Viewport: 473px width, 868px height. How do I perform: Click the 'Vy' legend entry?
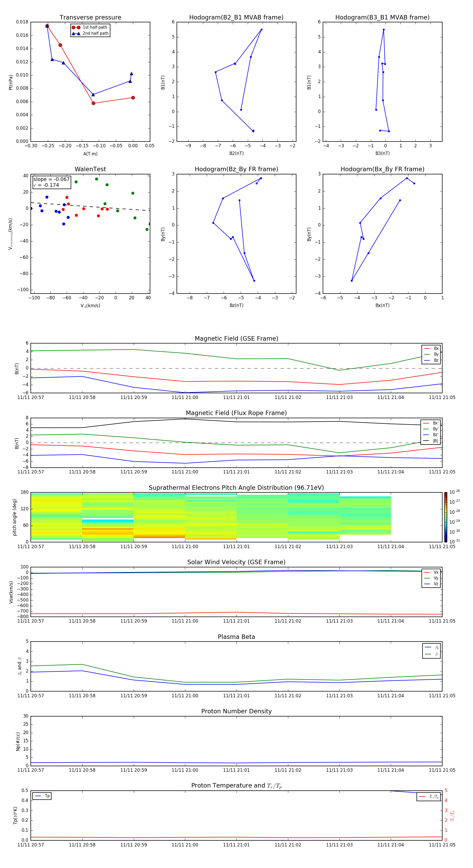pos(431,578)
